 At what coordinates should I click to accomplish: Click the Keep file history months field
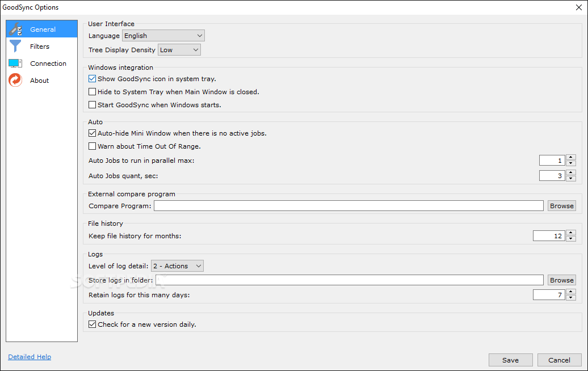(x=549, y=236)
